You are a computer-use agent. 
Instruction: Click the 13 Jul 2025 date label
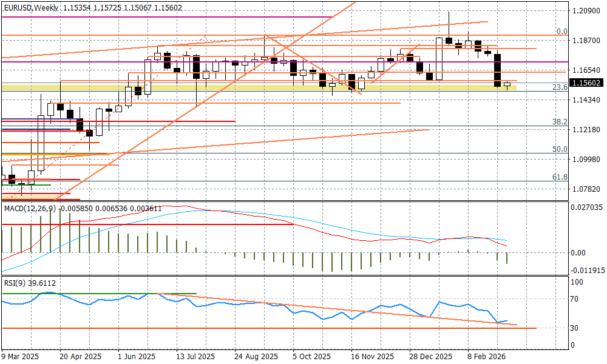coord(195,357)
